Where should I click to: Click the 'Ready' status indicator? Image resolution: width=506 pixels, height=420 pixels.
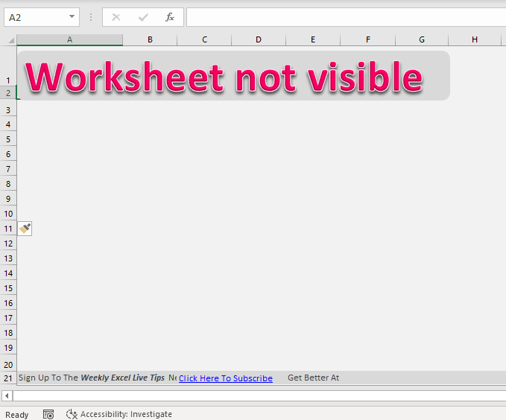point(17,415)
